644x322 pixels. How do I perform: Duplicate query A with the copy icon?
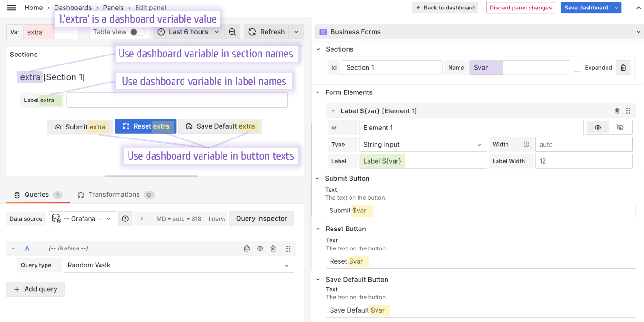point(247,248)
